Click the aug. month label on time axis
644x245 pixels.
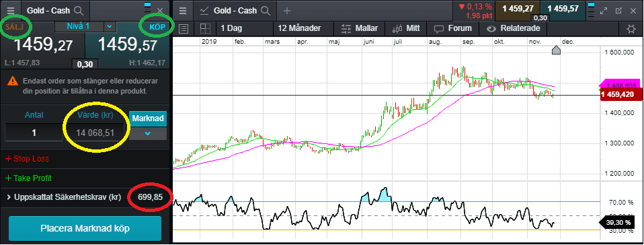click(x=436, y=42)
